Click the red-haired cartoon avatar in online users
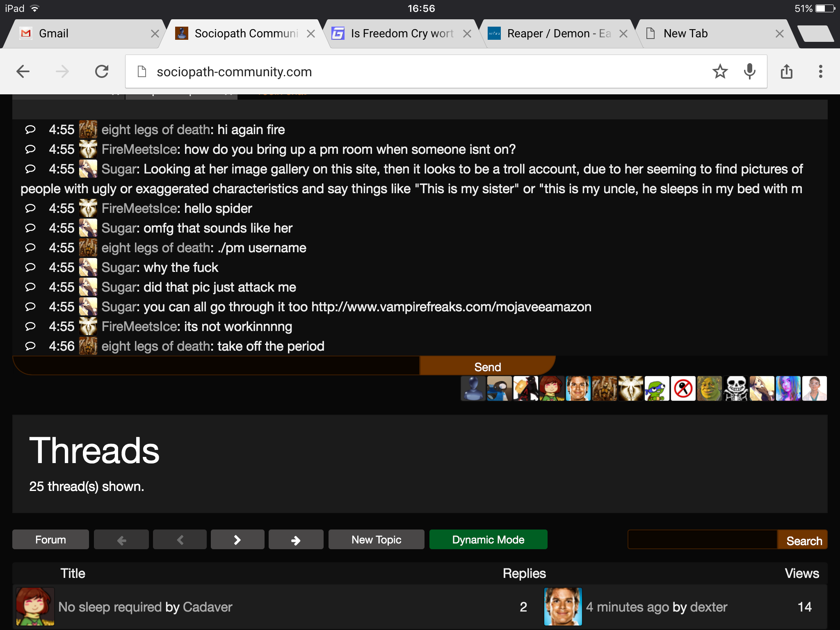This screenshot has height=630, width=840. point(552,388)
